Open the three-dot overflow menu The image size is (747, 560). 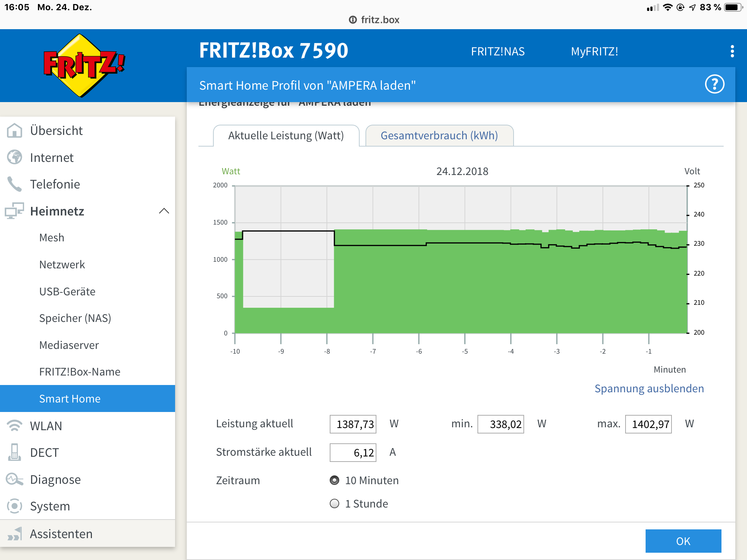732,51
